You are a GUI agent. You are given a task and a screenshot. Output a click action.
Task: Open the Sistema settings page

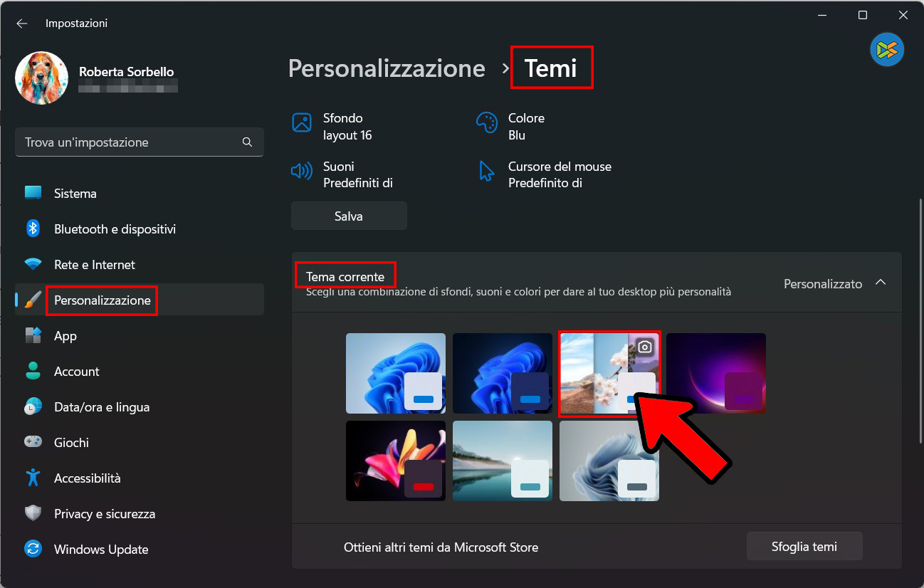pos(75,194)
